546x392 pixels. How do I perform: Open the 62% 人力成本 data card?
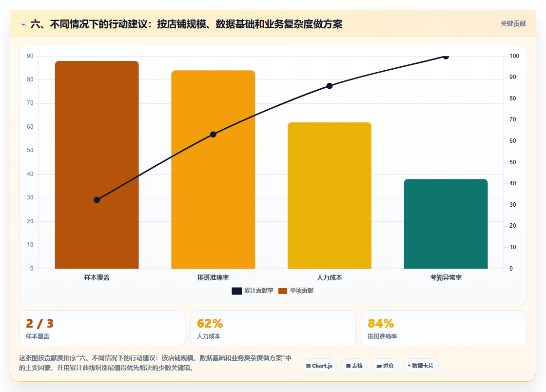point(273,328)
